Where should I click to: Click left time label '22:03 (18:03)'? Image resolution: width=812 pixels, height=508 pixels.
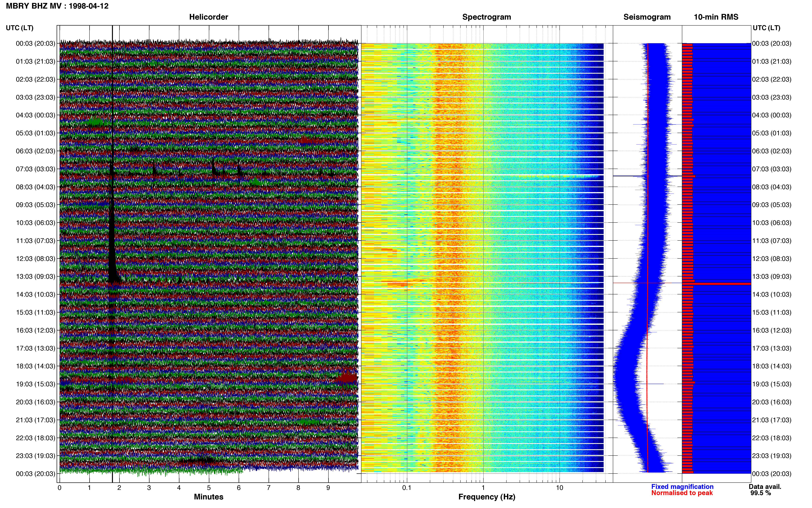(36, 438)
